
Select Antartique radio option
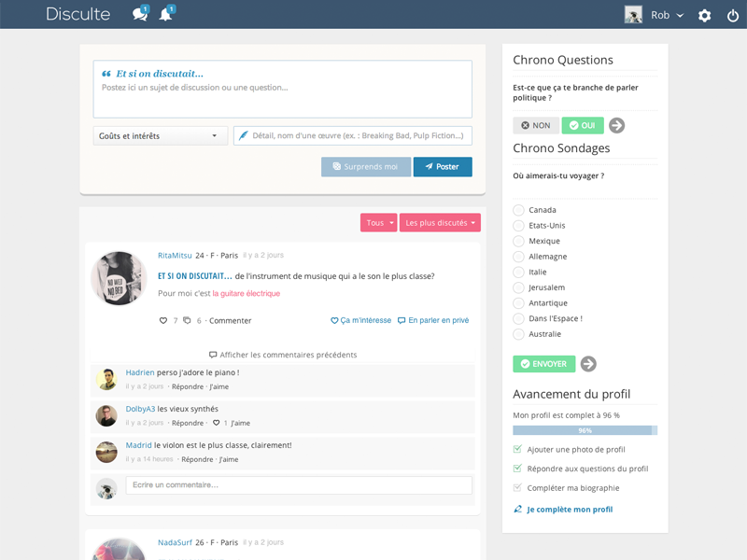(518, 302)
